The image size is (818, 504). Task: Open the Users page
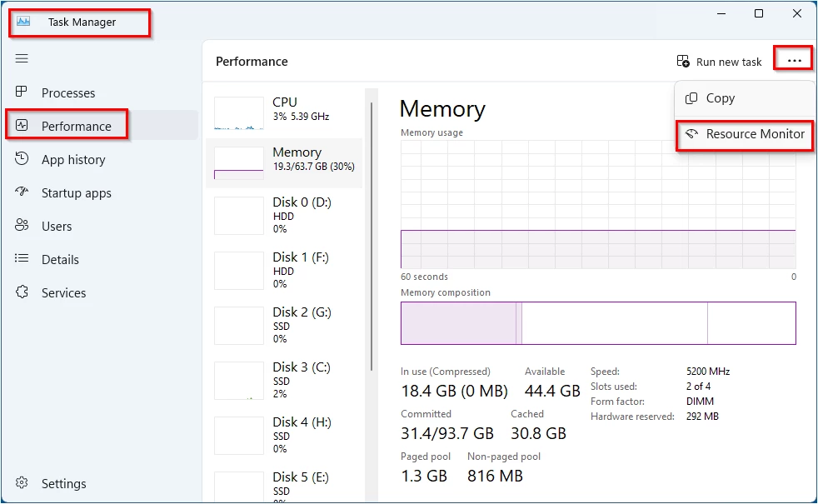point(102,226)
